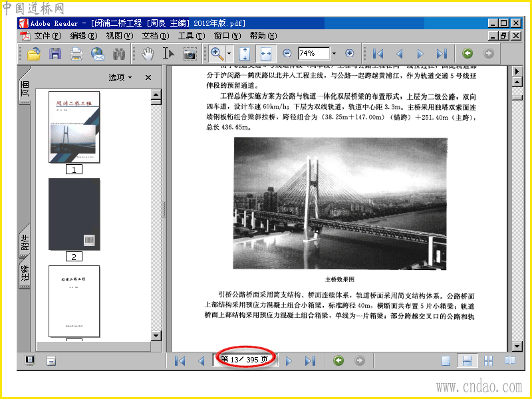Email the PDF with the globe envelope icon
The width and height of the screenshot is (532, 399).
[x=98, y=54]
